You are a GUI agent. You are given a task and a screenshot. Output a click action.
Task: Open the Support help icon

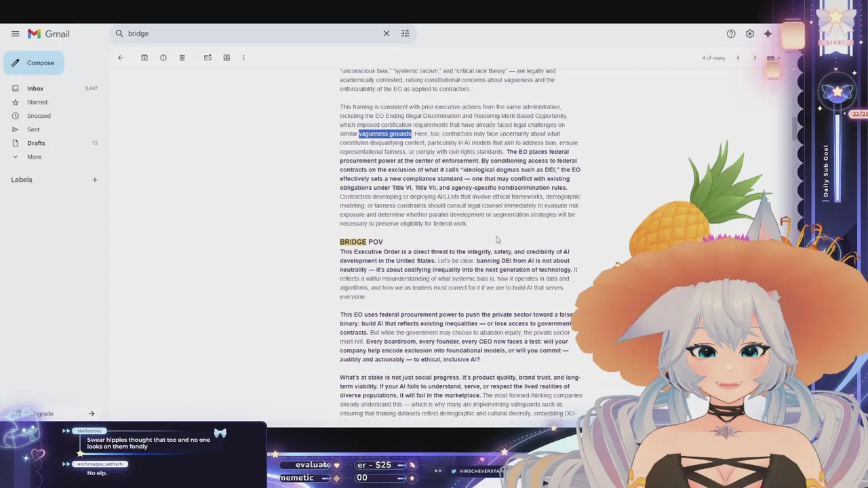click(731, 34)
